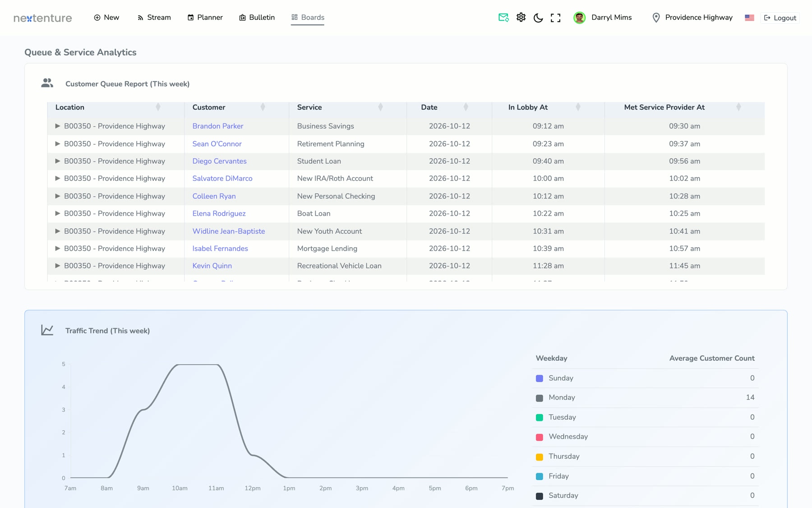Open the Bulletin page

(x=257, y=18)
